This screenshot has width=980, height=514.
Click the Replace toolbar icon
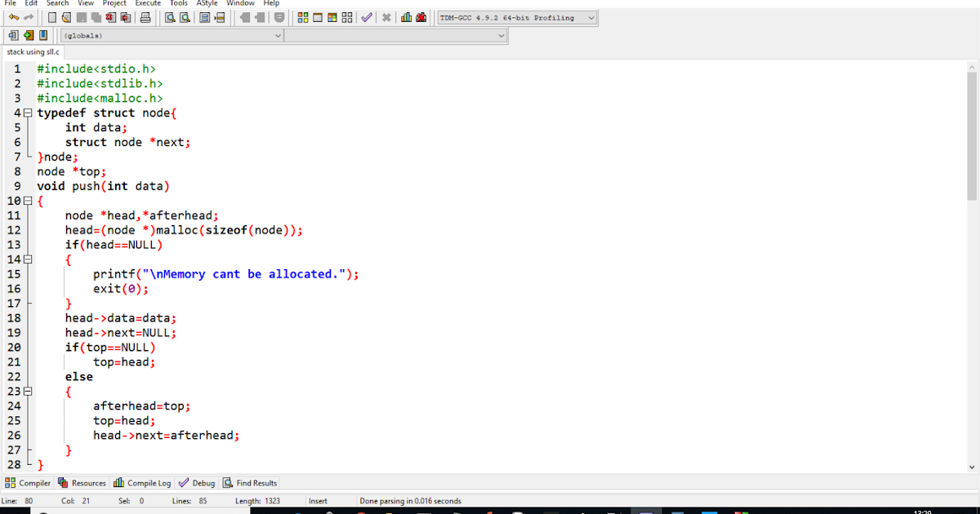(x=185, y=17)
